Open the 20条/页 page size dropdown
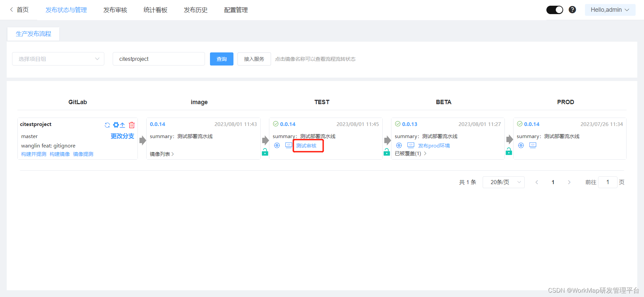Viewport: 644px width, 297px height. point(503,182)
